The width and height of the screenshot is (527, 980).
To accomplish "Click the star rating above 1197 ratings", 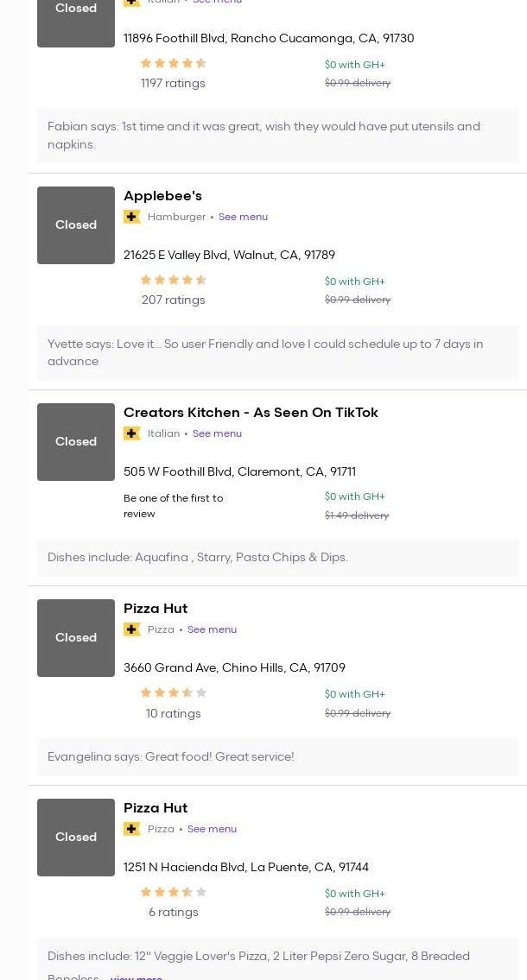I will [x=173, y=63].
